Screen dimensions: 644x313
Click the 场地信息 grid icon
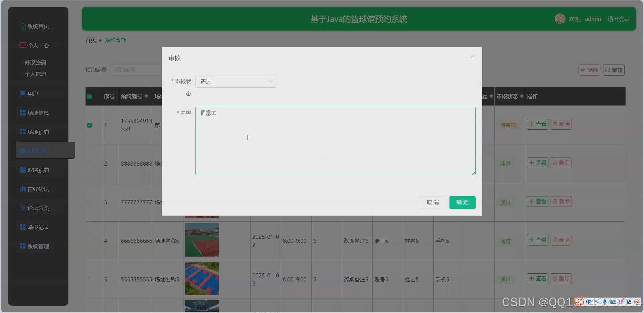(22, 113)
